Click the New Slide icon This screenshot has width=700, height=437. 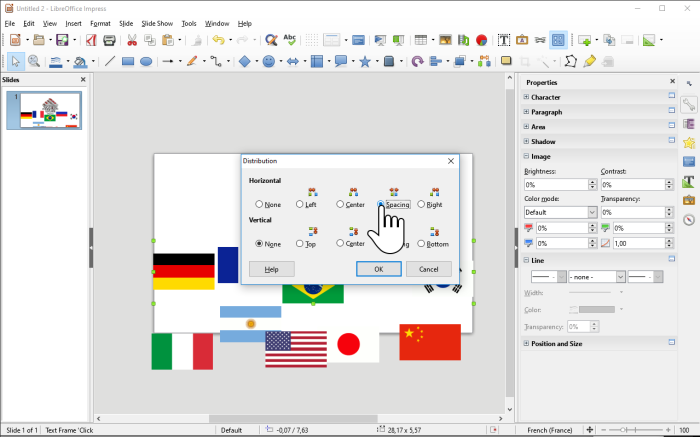click(584, 40)
